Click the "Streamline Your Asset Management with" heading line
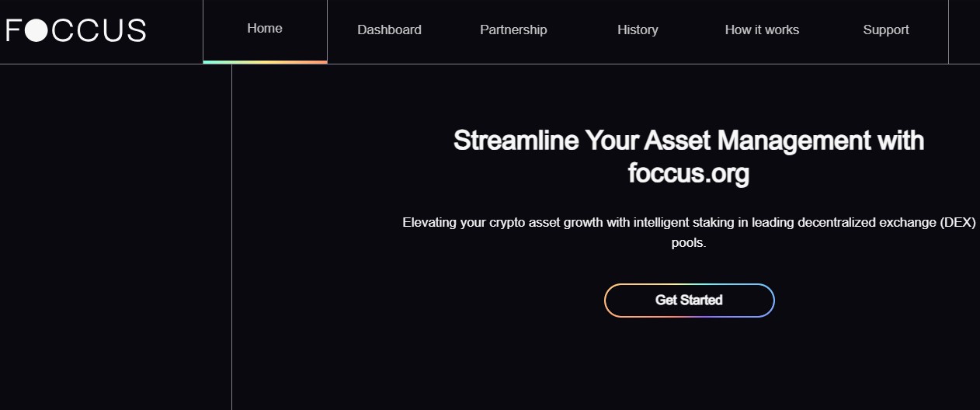 click(x=689, y=141)
